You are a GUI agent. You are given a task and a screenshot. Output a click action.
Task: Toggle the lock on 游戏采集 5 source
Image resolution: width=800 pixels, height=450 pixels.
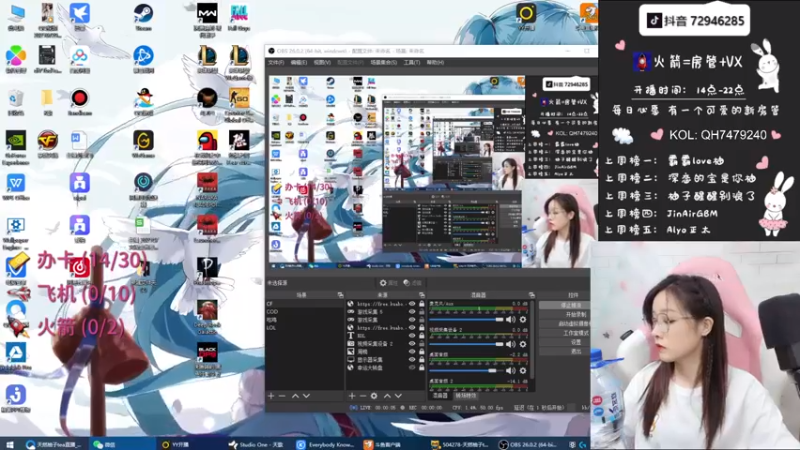click(x=421, y=312)
